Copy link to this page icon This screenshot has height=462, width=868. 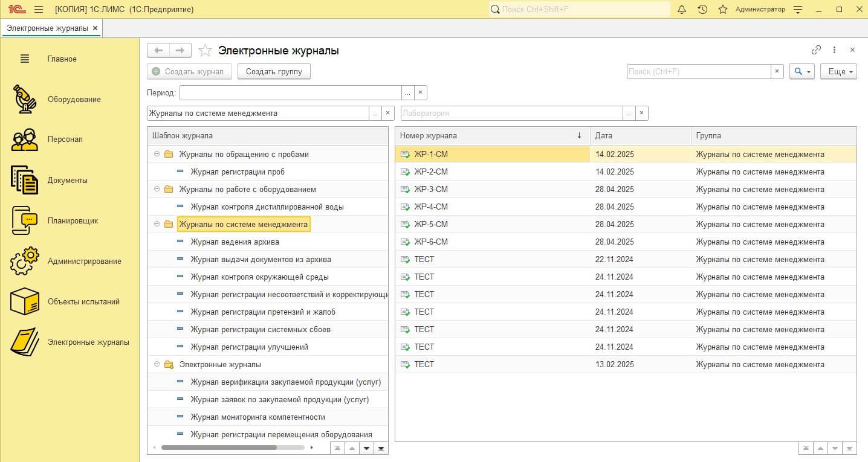(x=816, y=50)
